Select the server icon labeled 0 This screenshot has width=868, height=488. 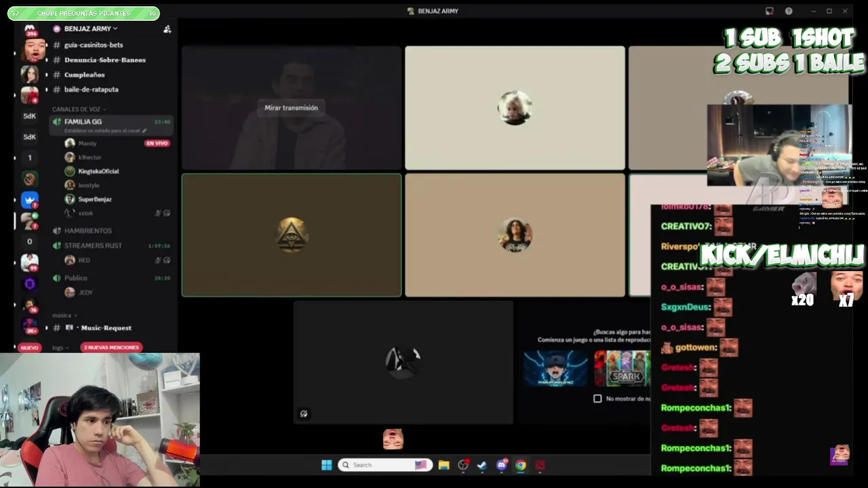[x=30, y=241]
